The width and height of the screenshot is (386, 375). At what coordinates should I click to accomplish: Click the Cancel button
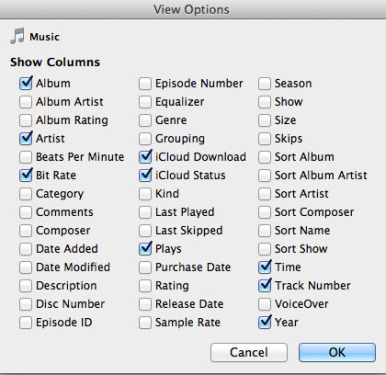coord(249,352)
